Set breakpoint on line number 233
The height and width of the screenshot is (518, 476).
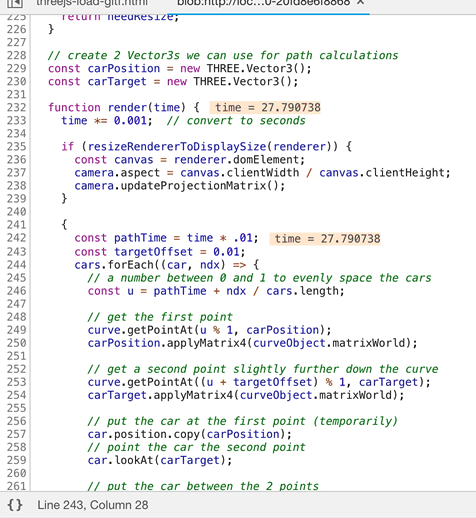(16, 120)
